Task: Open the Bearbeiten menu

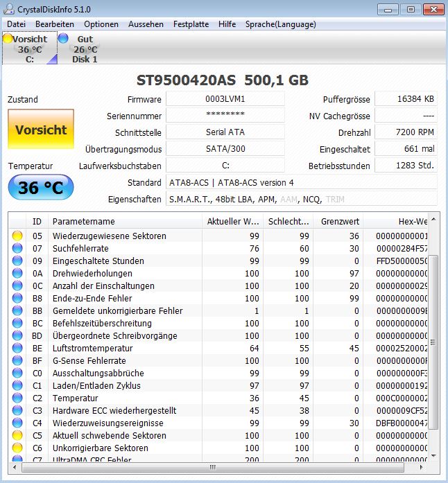Action: tap(55, 24)
